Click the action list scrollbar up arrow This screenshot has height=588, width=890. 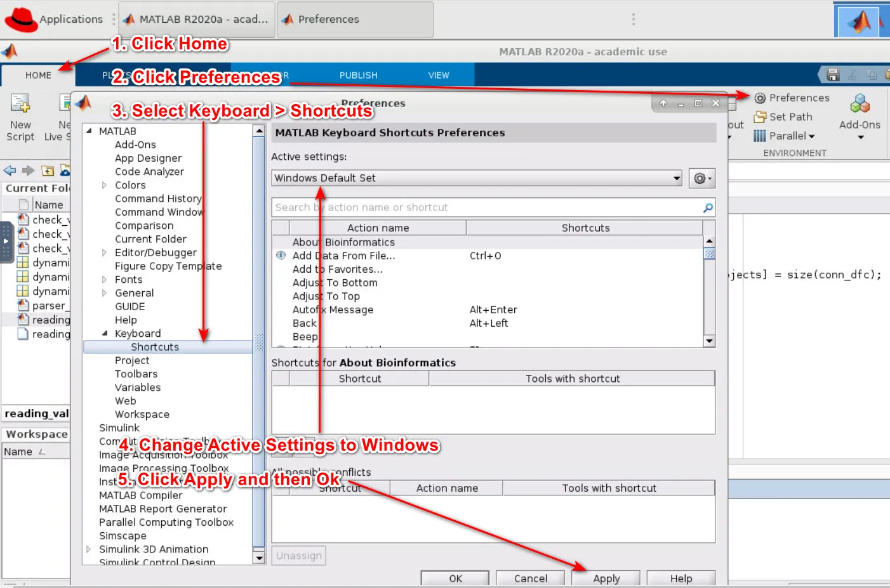coord(710,242)
